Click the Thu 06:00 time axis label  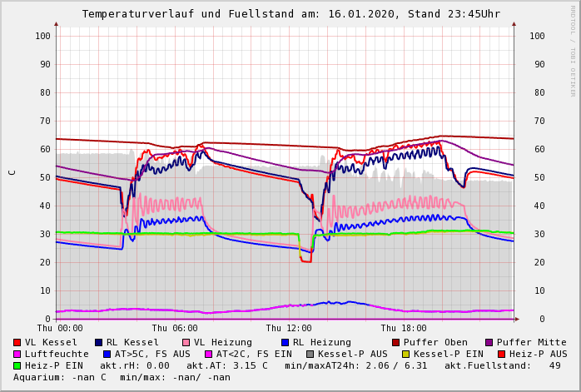tap(175, 329)
